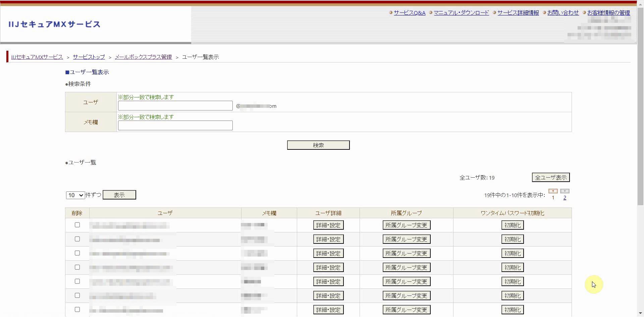This screenshot has width=644, height=317.
Task: Click 詳細・設定 in the fourth user row
Action: click(328, 267)
